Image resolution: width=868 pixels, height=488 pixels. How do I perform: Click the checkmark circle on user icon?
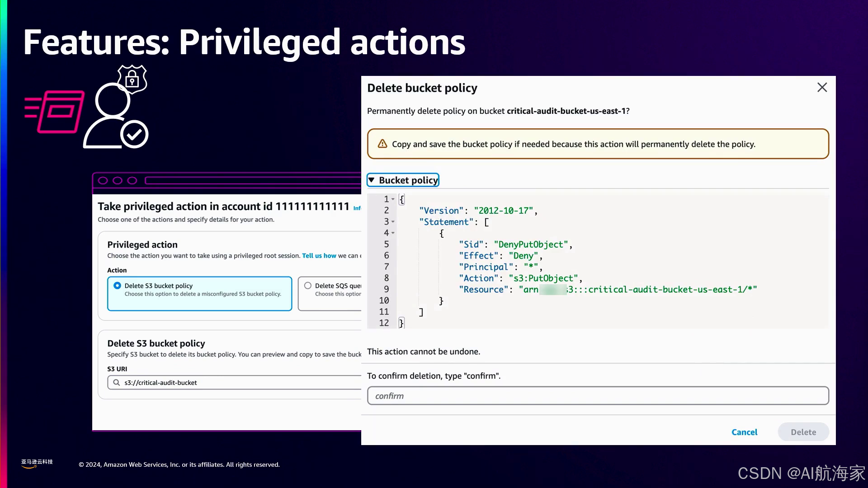click(x=134, y=134)
